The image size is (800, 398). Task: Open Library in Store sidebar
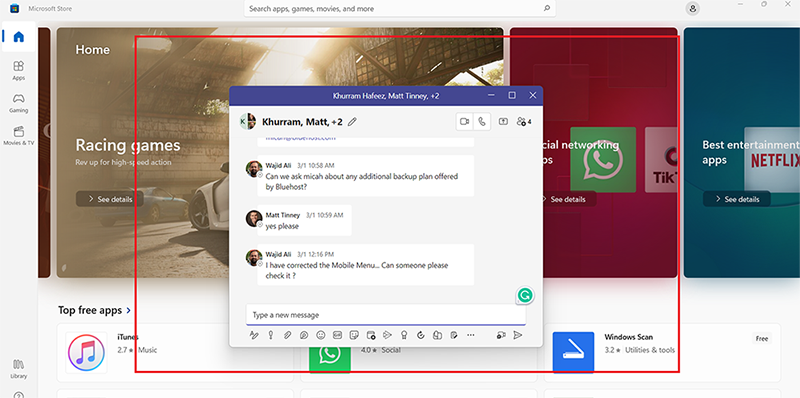click(19, 369)
